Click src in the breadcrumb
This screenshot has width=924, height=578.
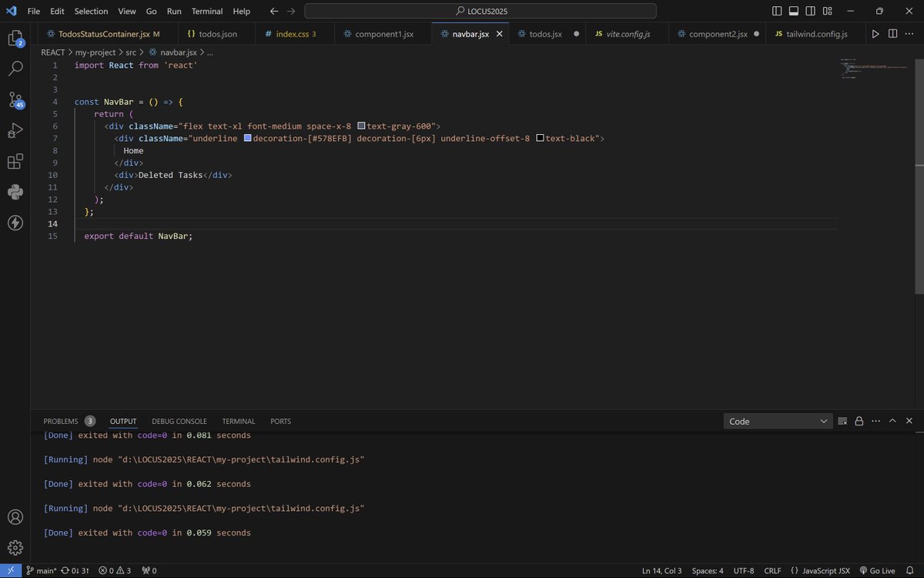pyautogui.click(x=131, y=52)
